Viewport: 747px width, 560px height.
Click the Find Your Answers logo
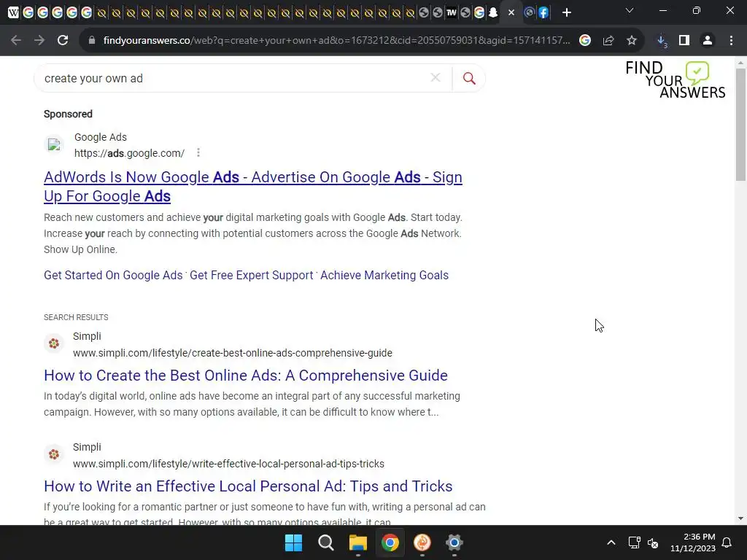676,79
